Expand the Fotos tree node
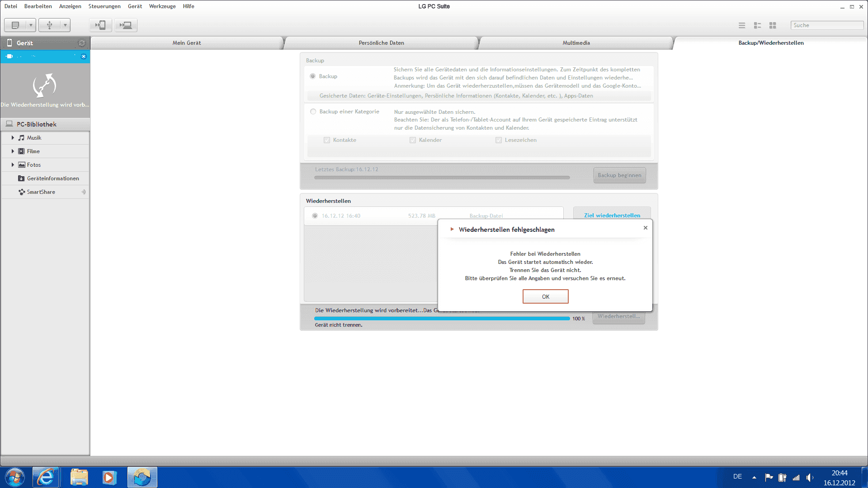This screenshot has width=868, height=488. tap(13, 165)
